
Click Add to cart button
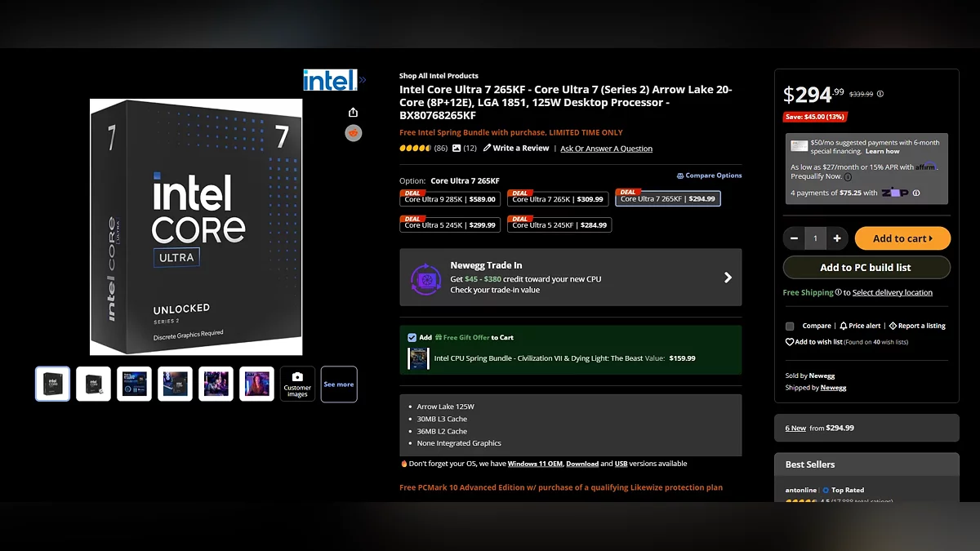[x=902, y=238]
